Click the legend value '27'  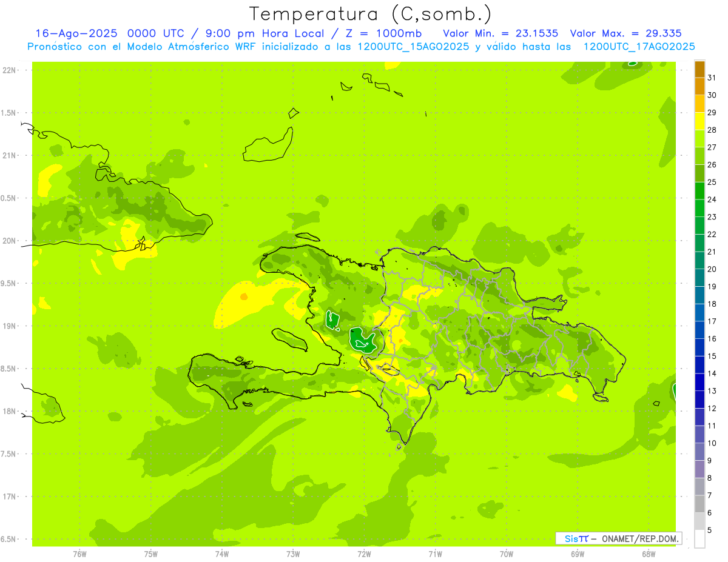pyautogui.click(x=712, y=147)
